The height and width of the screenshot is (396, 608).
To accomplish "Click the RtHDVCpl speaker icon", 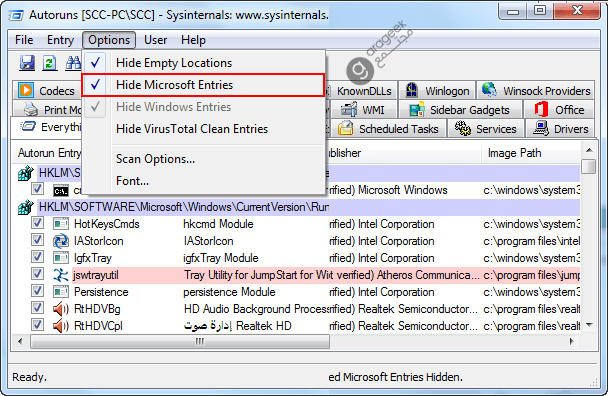I will click(x=60, y=326).
